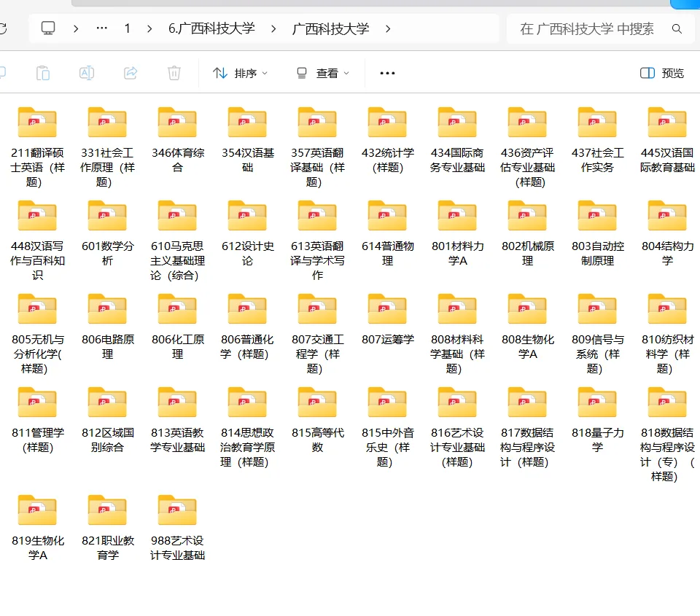
Task: Select folder 346体育综合
Action: [178, 139]
